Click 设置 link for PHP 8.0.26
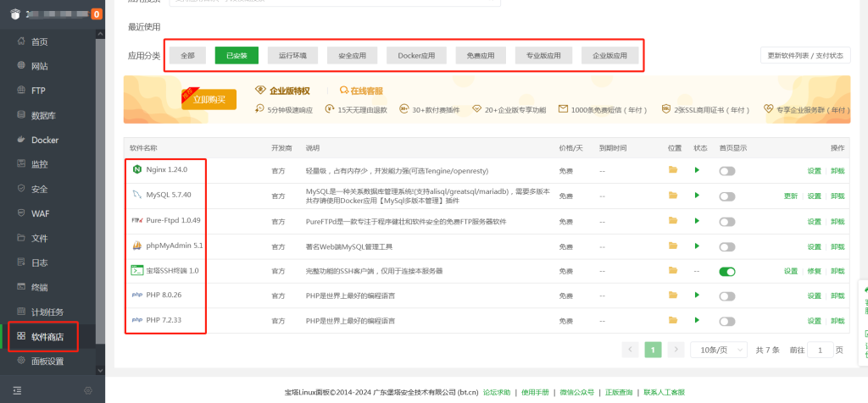868x403 pixels. pyautogui.click(x=814, y=296)
